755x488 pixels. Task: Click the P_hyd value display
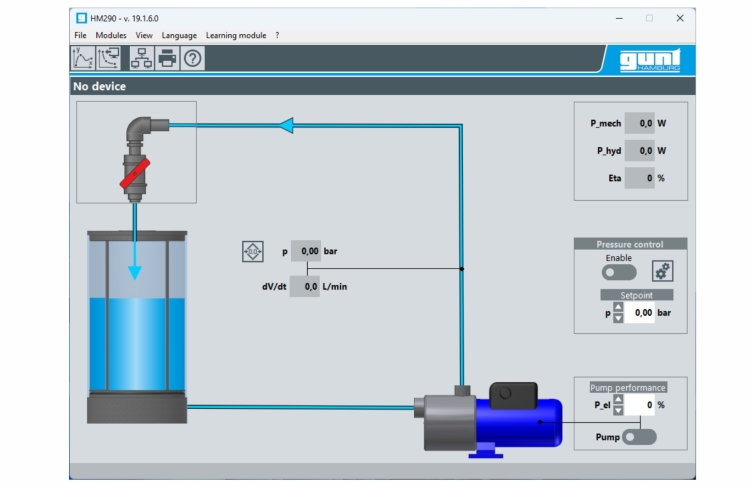640,151
